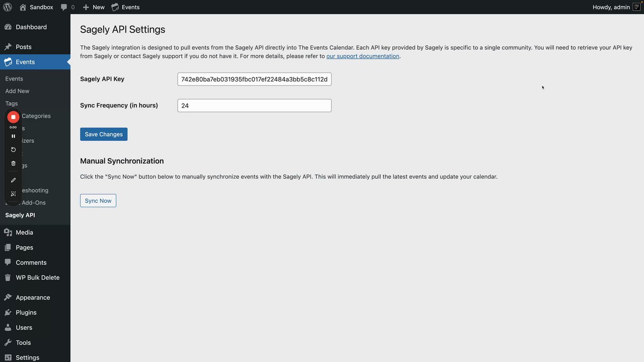Delete the recording with the trash icon
Image resolution: width=644 pixels, height=362 pixels.
[13, 163]
